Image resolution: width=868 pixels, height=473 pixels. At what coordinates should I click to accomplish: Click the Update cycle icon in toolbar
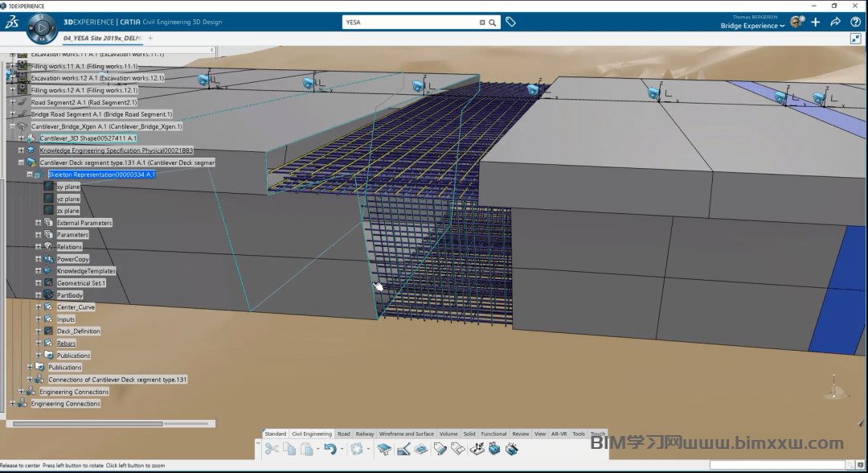pos(358,449)
